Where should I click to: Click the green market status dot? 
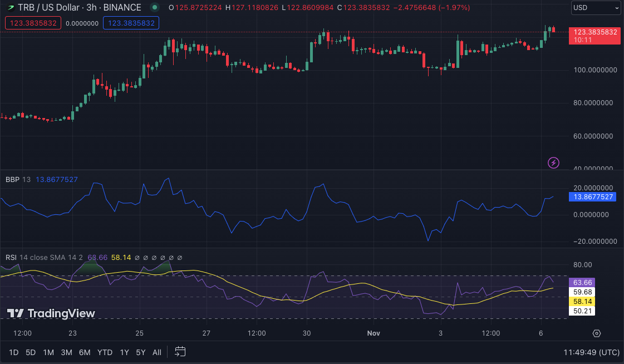(154, 7)
